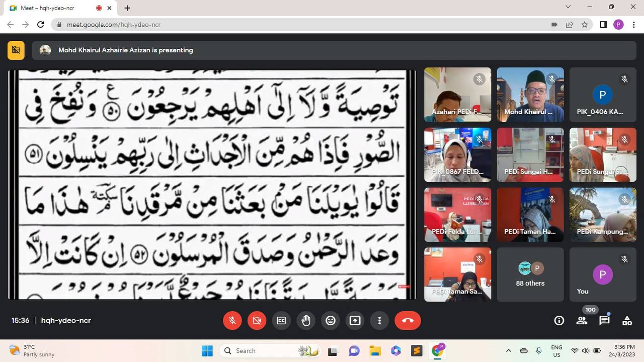The height and width of the screenshot is (362, 644).
Task: Open the emoji reactions button
Action: coord(331,321)
